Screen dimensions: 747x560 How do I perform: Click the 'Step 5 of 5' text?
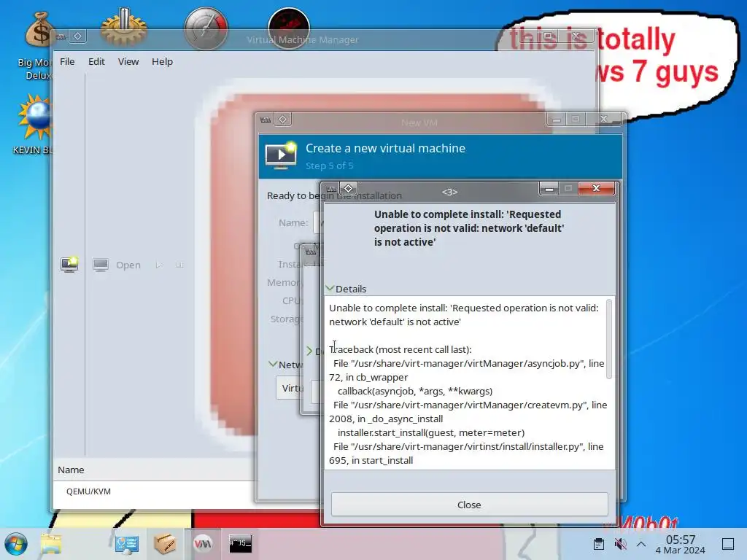tap(329, 166)
